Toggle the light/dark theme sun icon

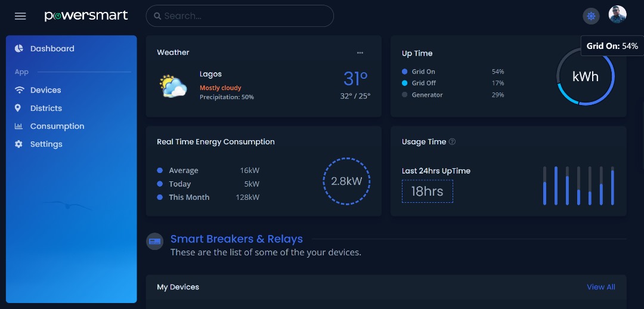pos(591,16)
